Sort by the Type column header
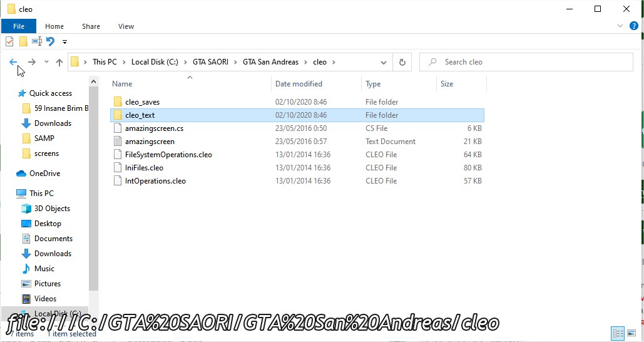Image resolution: width=644 pixels, height=342 pixels. click(x=373, y=84)
